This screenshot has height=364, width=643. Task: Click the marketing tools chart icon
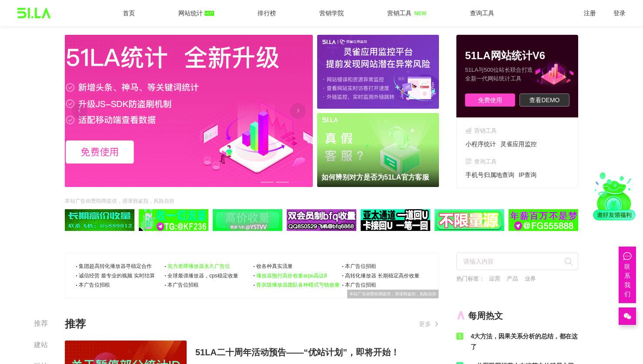(469, 130)
